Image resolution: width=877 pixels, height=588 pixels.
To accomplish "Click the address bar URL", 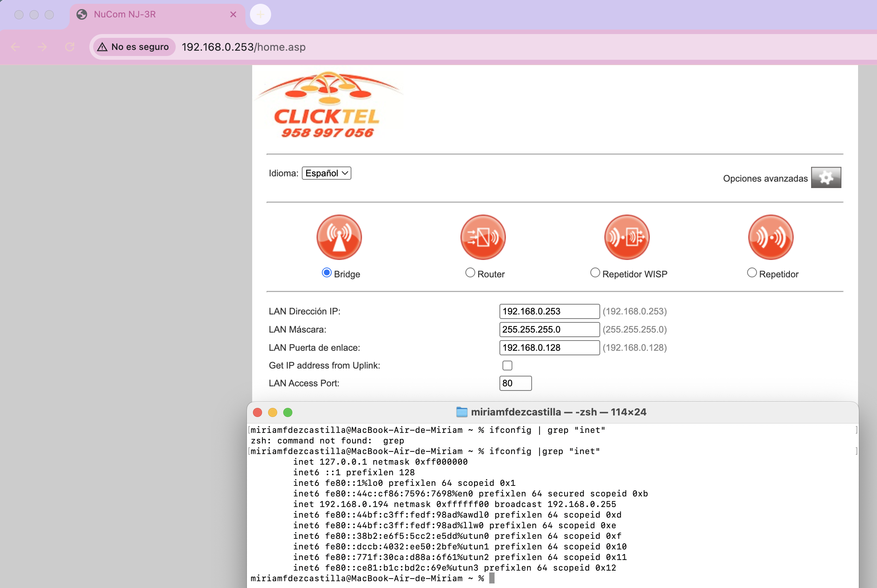I will coord(243,47).
